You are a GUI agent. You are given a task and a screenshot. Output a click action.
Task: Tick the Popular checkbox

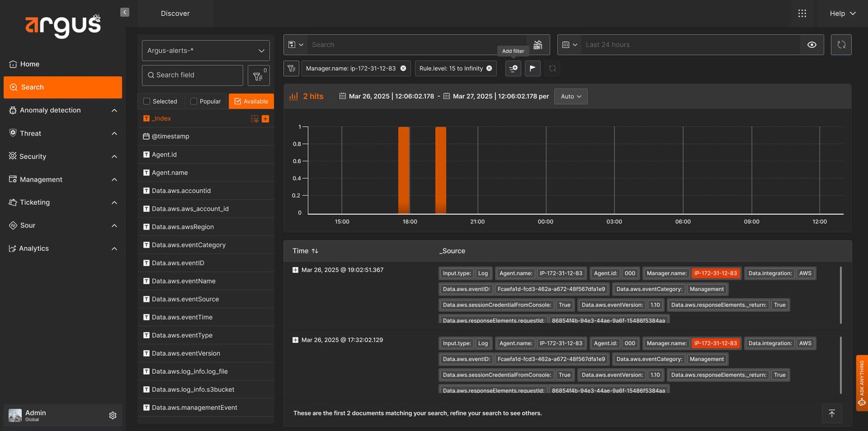194,101
